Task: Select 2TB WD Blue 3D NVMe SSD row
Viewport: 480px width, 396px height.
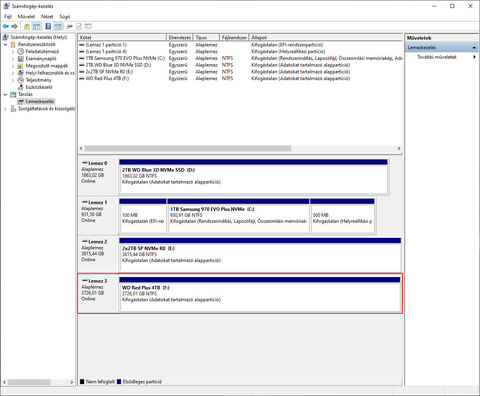Action: pos(240,65)
